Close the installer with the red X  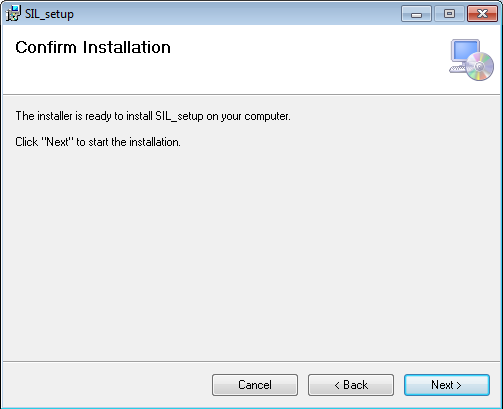coord(482,14)
